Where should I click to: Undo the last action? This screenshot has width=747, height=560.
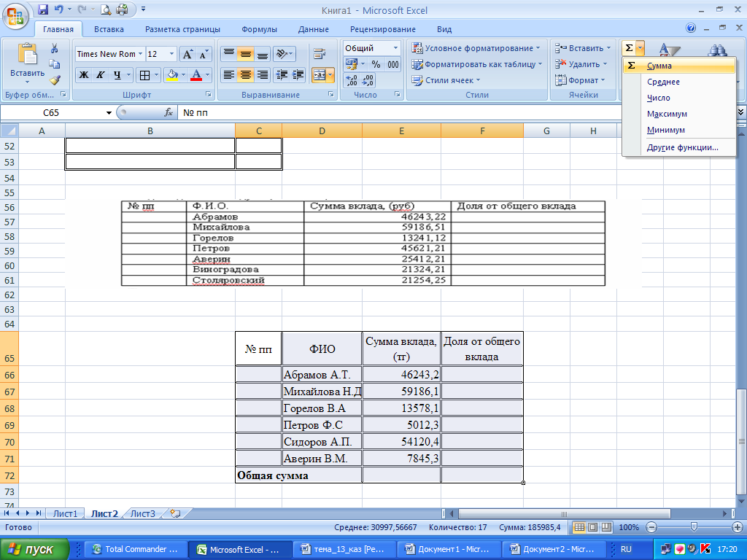tap(58, 9)
